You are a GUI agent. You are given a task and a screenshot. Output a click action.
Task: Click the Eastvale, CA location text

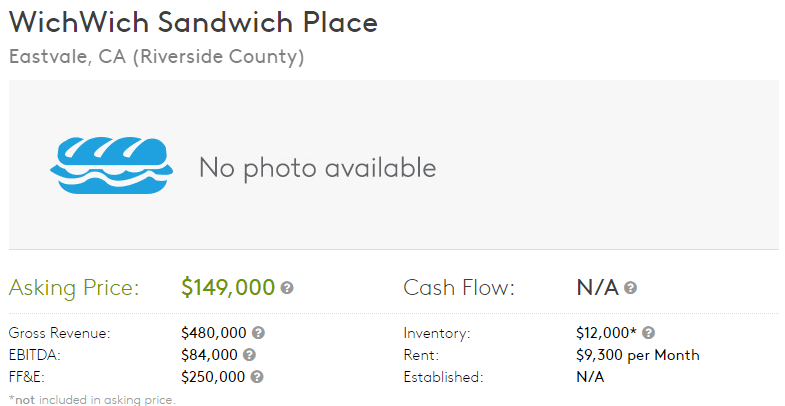156,57
